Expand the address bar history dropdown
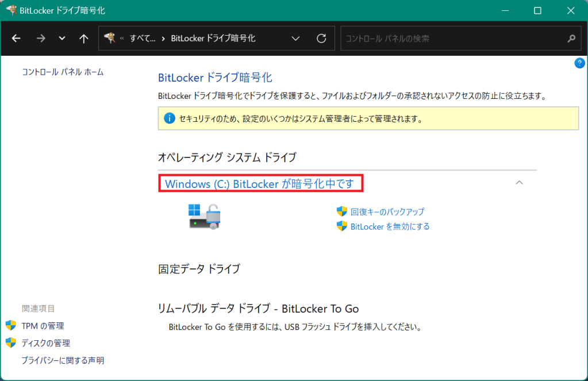 pyautogui.click(x=295, y=39)
